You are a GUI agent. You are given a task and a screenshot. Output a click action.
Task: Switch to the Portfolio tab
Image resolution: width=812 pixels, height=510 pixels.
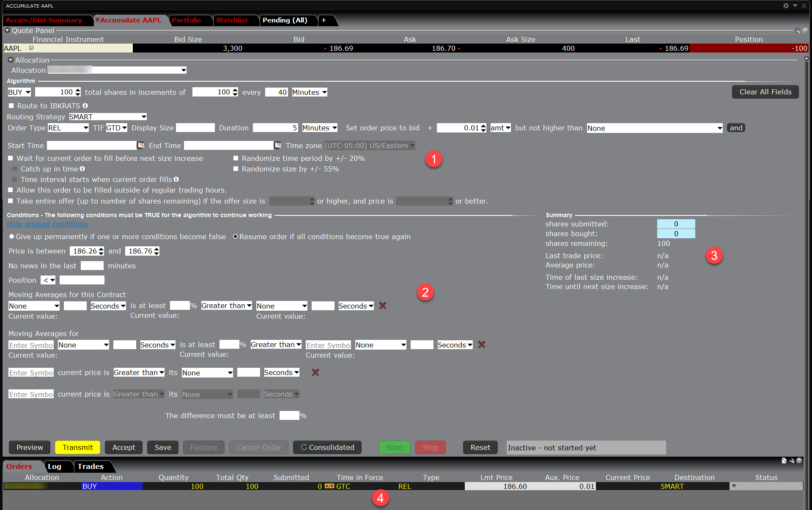click(x=186, y=20)
